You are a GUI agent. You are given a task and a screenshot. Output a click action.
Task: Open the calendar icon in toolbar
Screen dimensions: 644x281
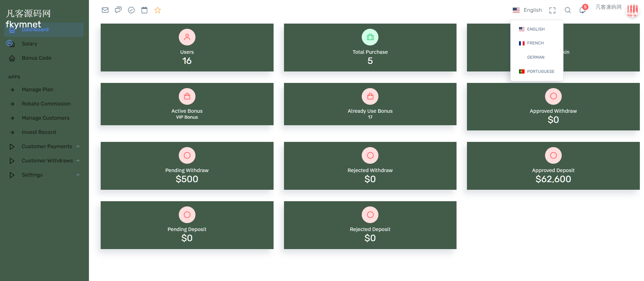(x=144, y=10)
